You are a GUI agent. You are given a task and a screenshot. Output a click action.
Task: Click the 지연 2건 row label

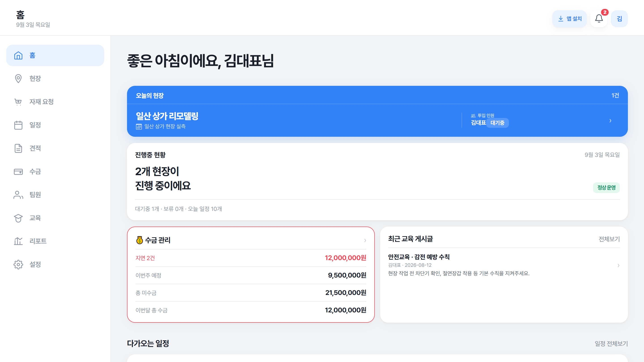tap(145, 258)
